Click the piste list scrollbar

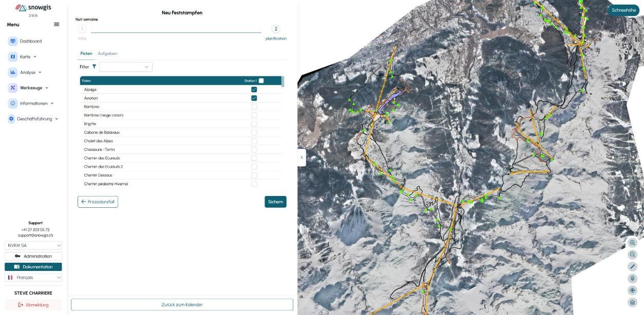click(283, 81)
